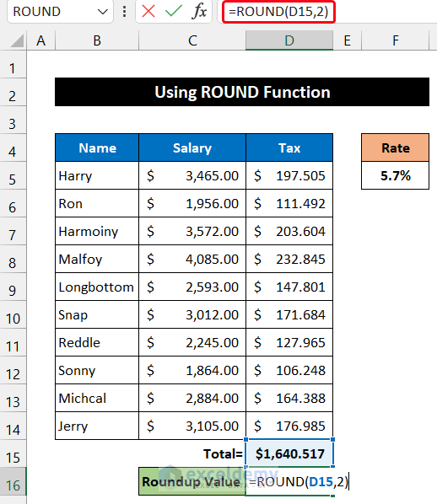Click the Name Box showing ROUND
This screenshot has height=504, width=437.
[60, 12]
